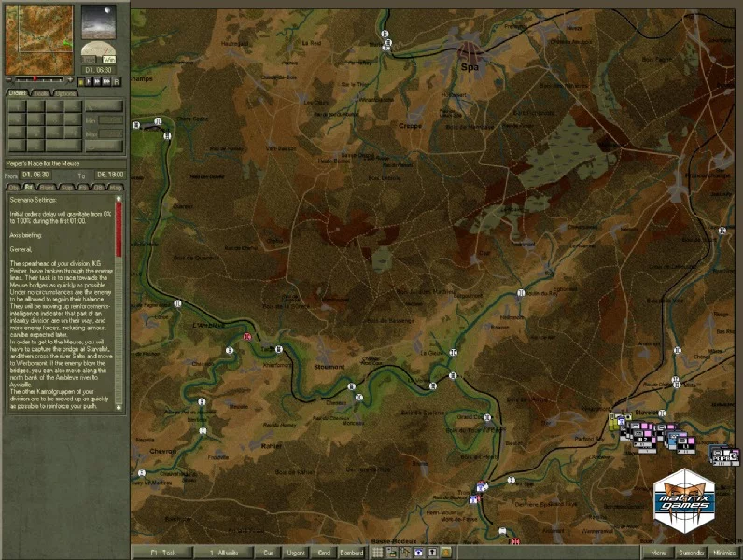The height and width of the screenshot is (560, 743).
Task: Toggle the button left of Win
Action: [89, 60]
